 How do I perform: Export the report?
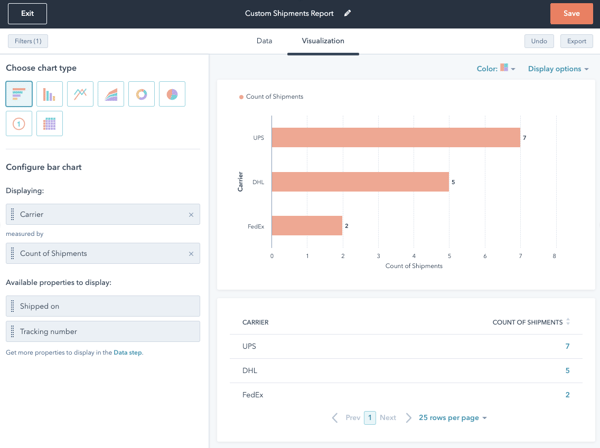coord(576,41)
